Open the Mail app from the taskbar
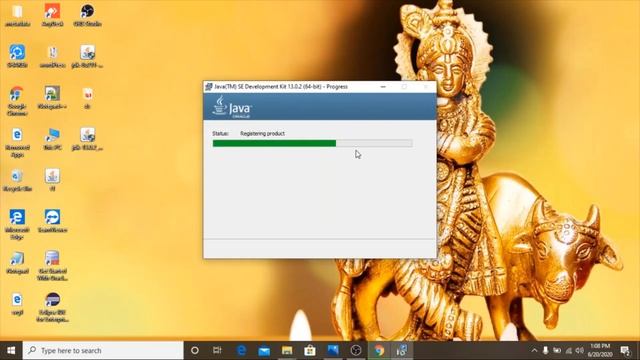 pyautogui.click(x=264, y=350)
